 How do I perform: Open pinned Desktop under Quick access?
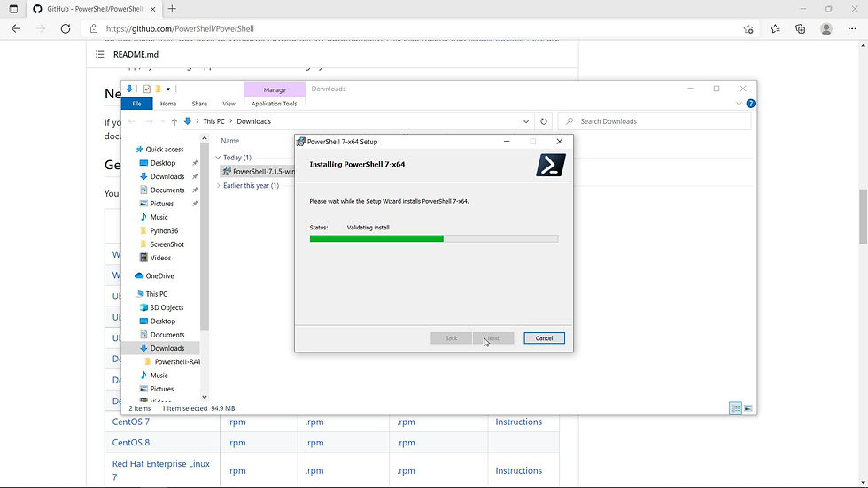click(x=163, y=163)
